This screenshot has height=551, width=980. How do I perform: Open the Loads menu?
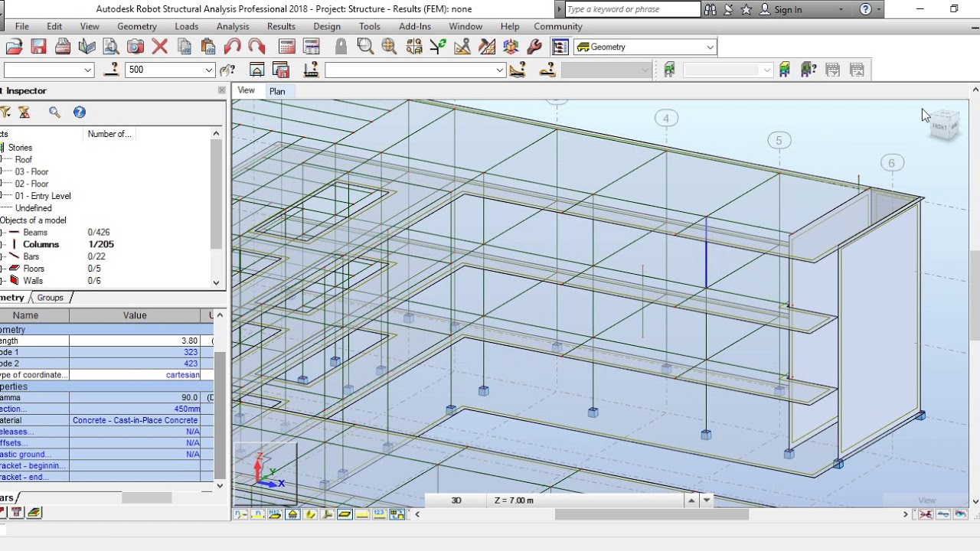click(x=186, y=26)
